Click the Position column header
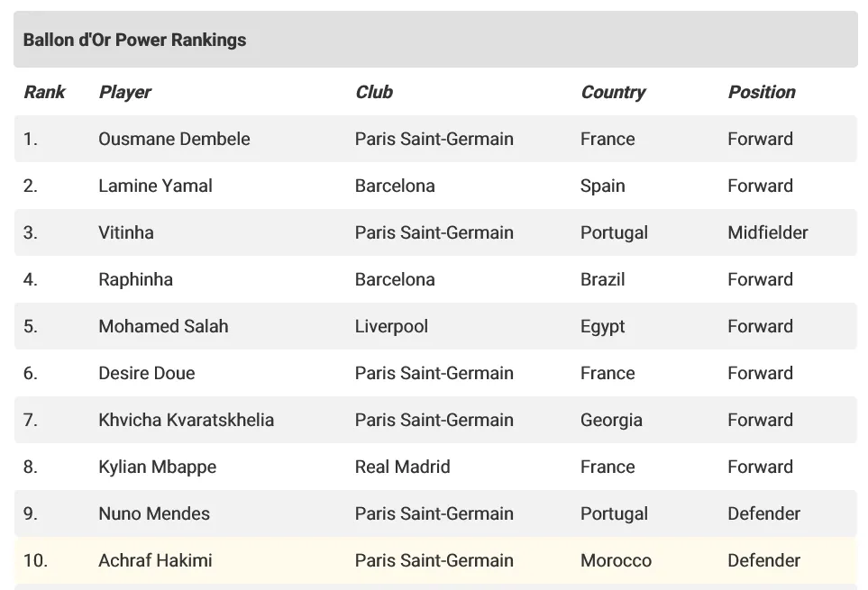 (761, 92)
